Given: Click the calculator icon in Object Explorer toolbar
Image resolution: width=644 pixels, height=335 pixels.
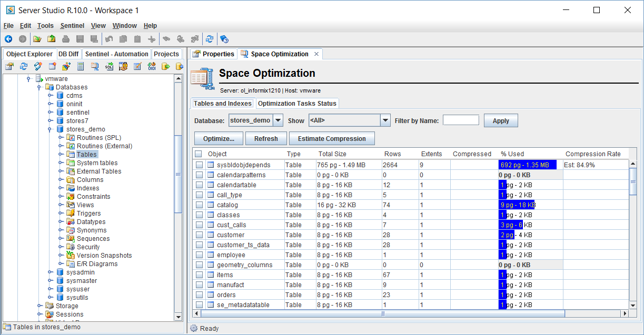Looking at the screenshot, I should coord(81,66).
